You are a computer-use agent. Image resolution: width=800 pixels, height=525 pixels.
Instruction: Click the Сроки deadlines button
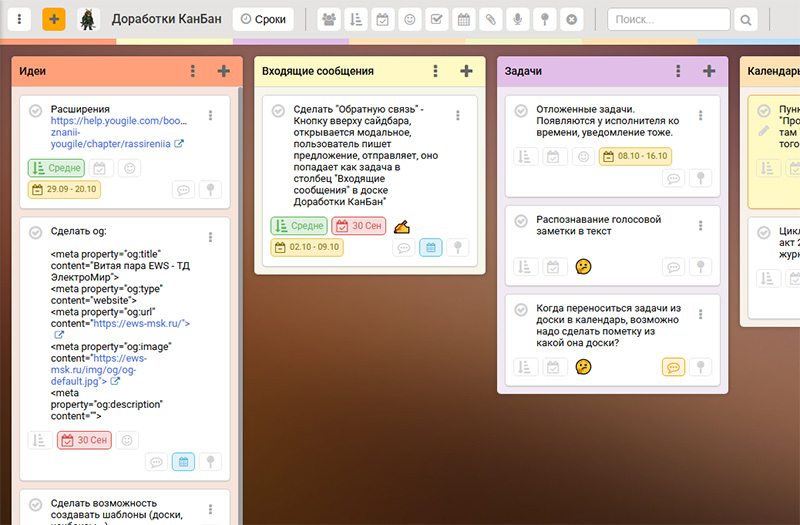tap(263, 19)
